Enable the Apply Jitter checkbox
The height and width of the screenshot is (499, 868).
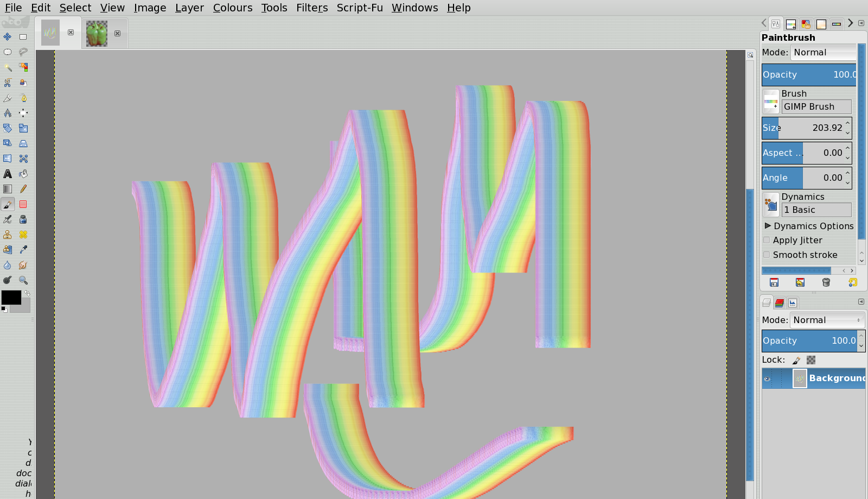pos(767,240)
